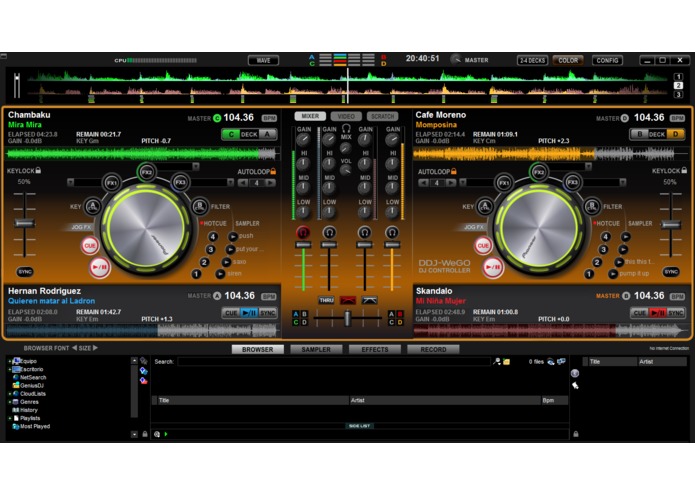
Task: Toggle headphone cue on fourth mixer channel
Action: (392, 232)
